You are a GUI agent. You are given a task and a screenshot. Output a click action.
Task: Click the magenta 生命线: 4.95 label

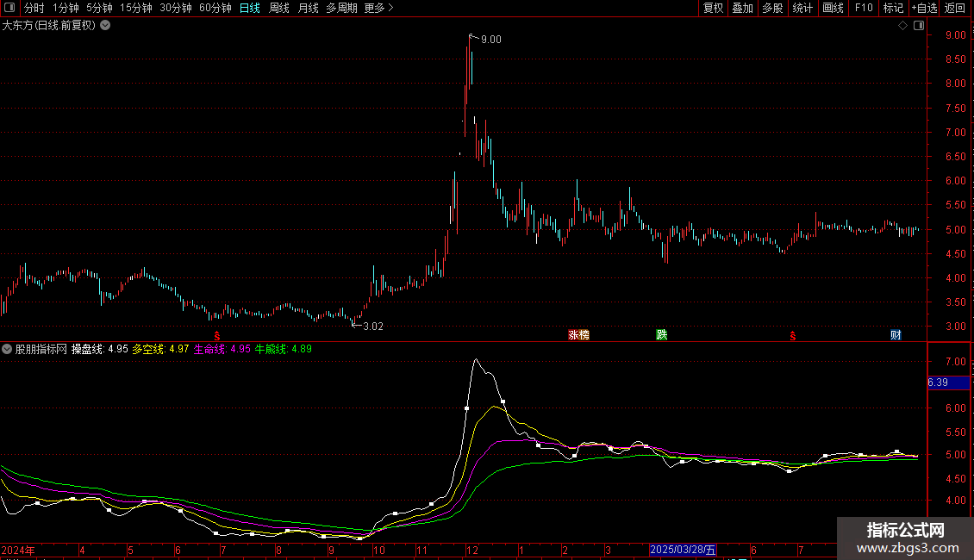tap(222, 350)
